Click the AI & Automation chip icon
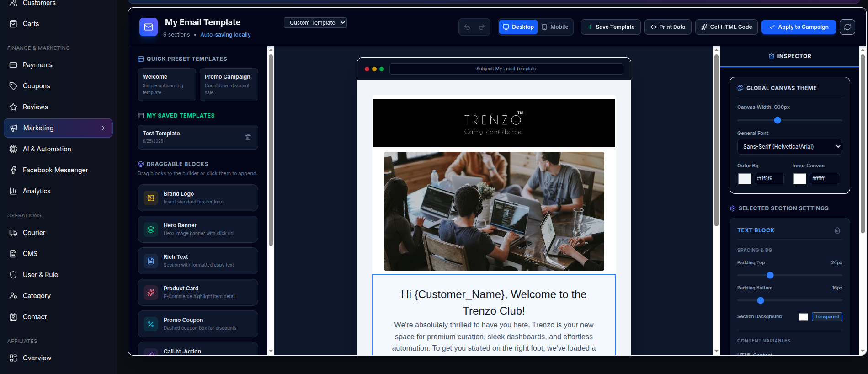The height and width of the screenshot is (374, 868). click(13, 149)
